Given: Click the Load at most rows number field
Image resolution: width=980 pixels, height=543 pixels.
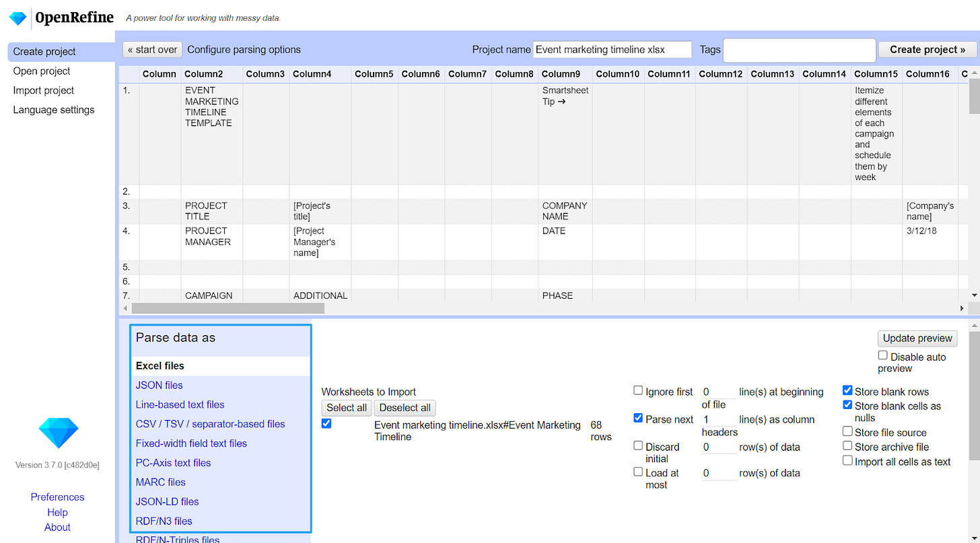Looking at the screenshot, I should click(719, 473).
